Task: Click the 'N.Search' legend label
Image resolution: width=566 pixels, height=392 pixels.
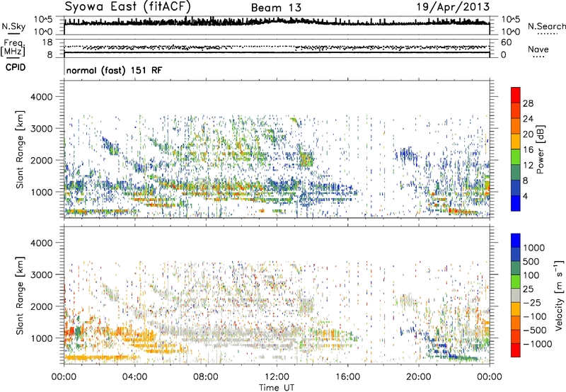Action: pos(547,26)
